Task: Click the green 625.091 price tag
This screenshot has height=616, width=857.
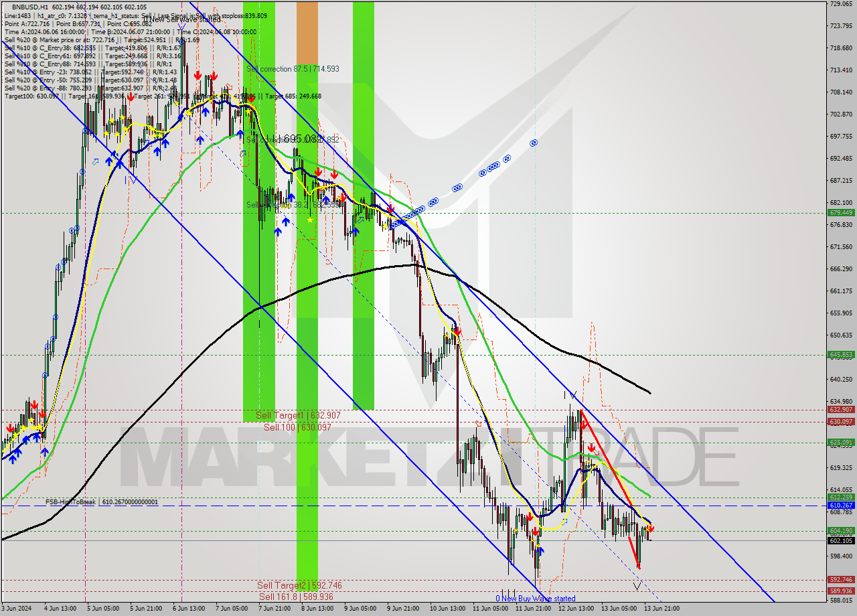Action: tap(842, 443)
